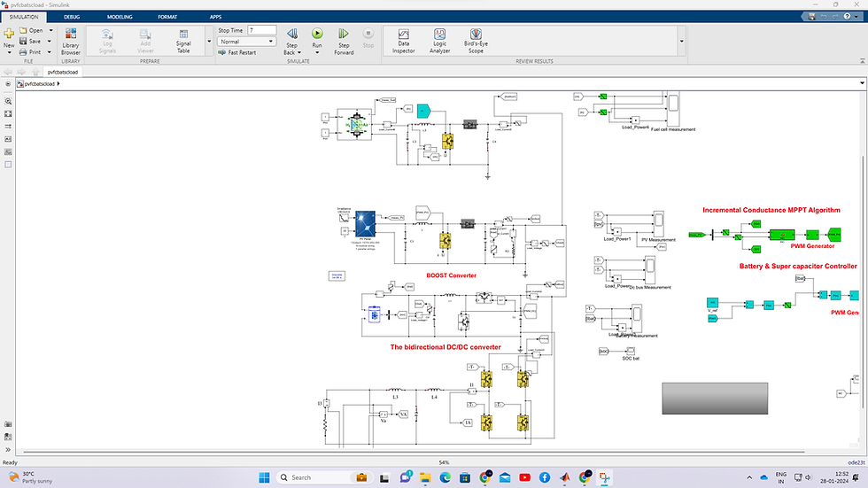Click the bidirectional DC/DC converter label

(446, 347)
